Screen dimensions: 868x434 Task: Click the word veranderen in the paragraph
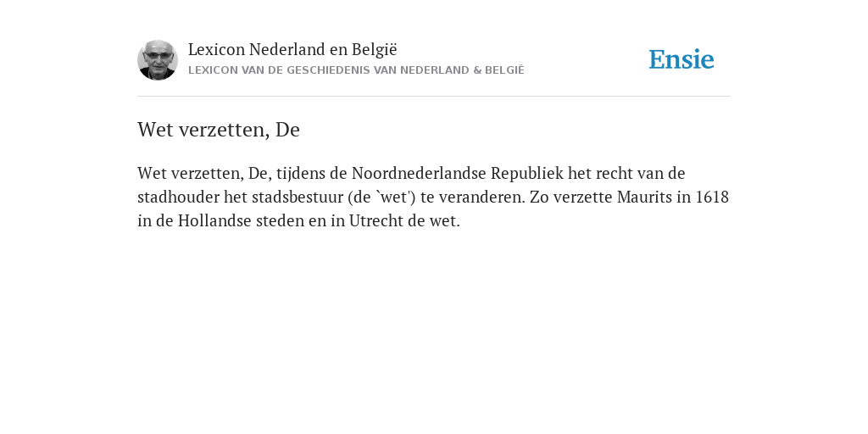coord(480,197)
